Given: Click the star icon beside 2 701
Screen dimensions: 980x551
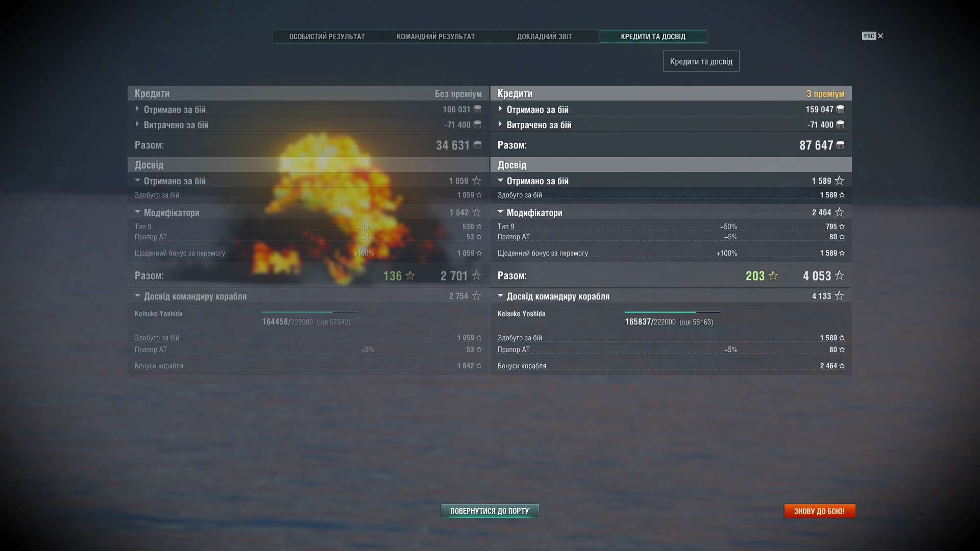Looking at the screenshot, I should 476,275.
